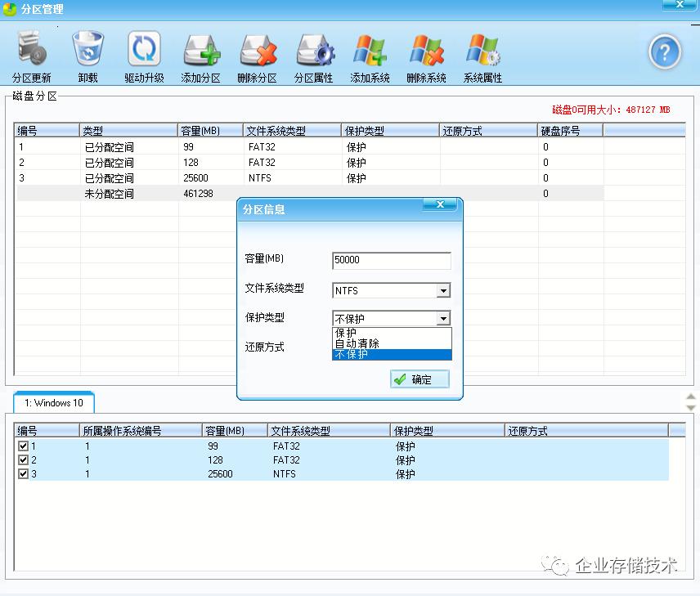Click the 卸载 (unload) recycle bin icon
The width and height of the screenshot is (700, 596).
pyautogui.click(x=87, y=53)
